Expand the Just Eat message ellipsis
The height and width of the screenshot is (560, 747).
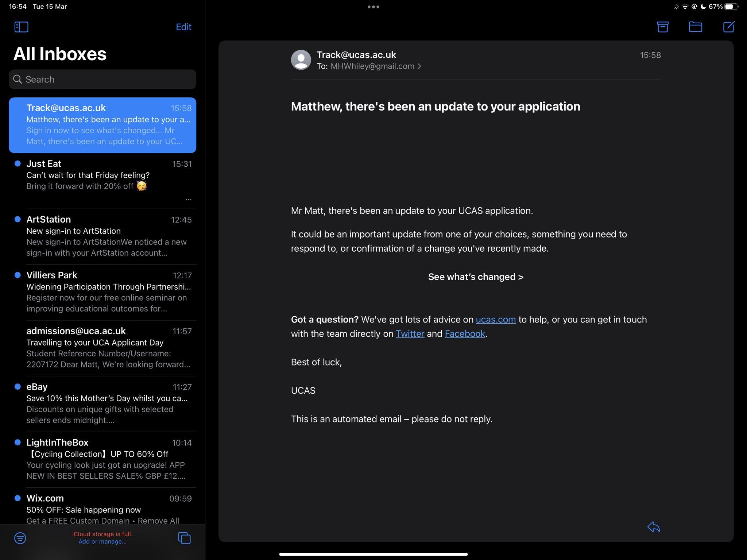[188, 199]
